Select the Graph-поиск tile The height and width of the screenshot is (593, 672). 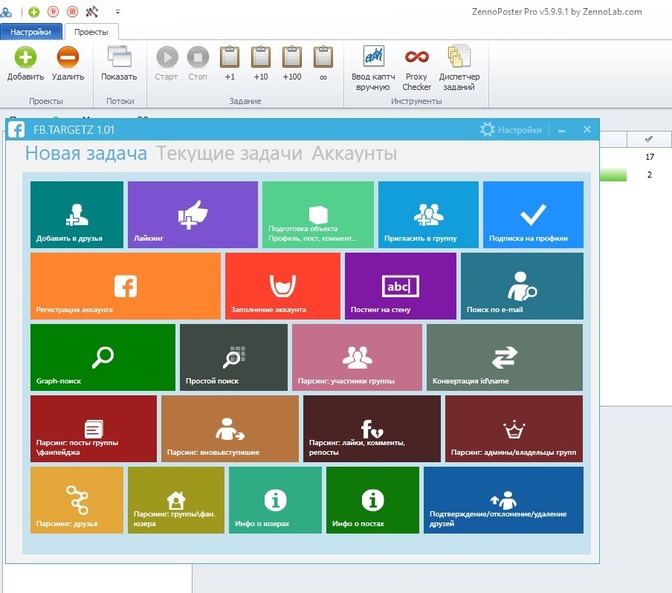pos(103,357)
